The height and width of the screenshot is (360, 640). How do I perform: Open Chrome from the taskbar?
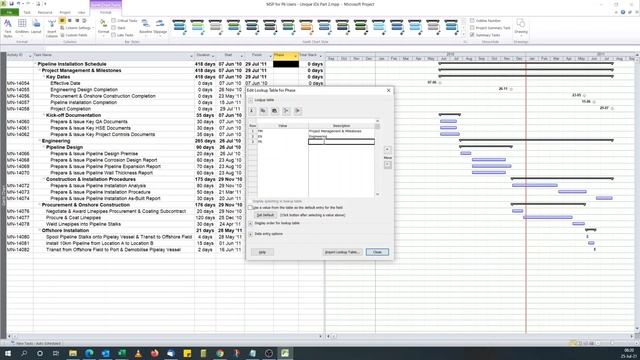(x=220, y=353)
